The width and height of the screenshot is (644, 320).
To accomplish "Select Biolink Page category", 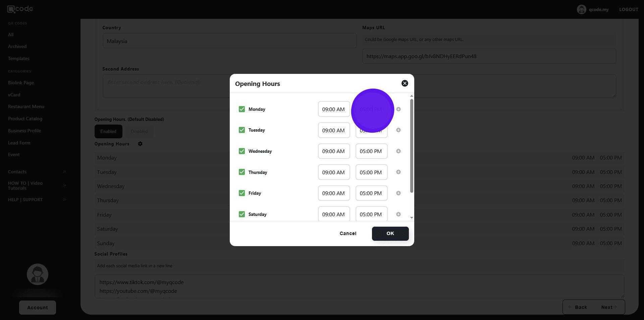I will pyautogui.click(x=21, y=83).
